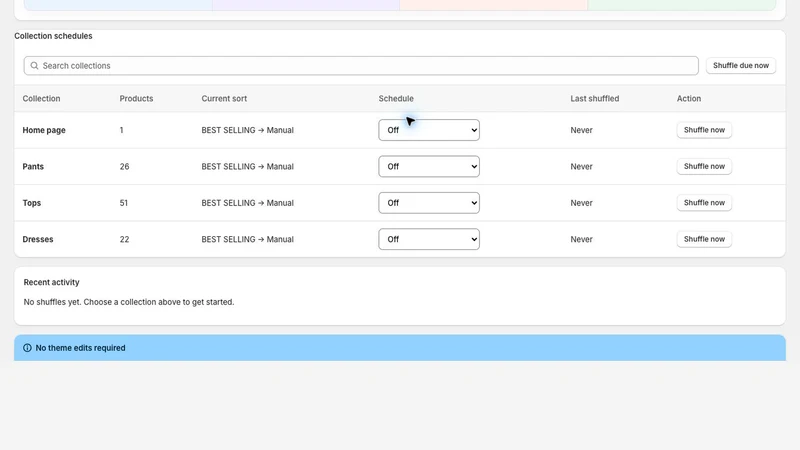Open Schedule dropdown for Tops

429,203
